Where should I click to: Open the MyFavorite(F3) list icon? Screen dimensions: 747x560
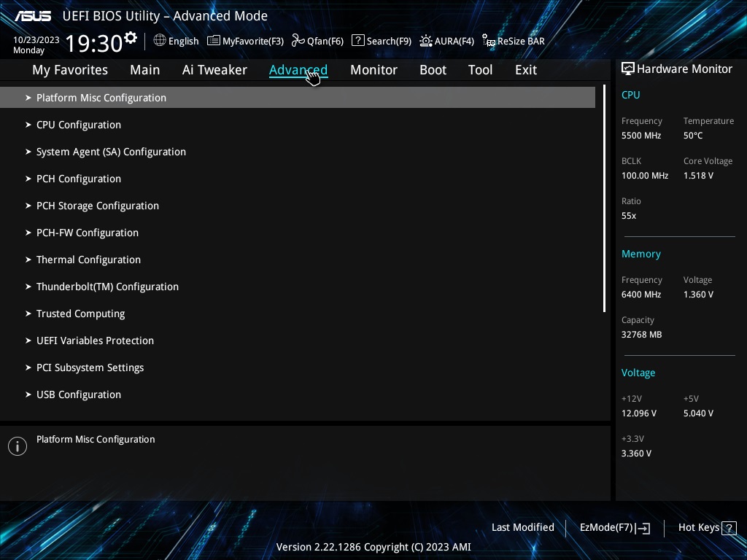(214, 41)
